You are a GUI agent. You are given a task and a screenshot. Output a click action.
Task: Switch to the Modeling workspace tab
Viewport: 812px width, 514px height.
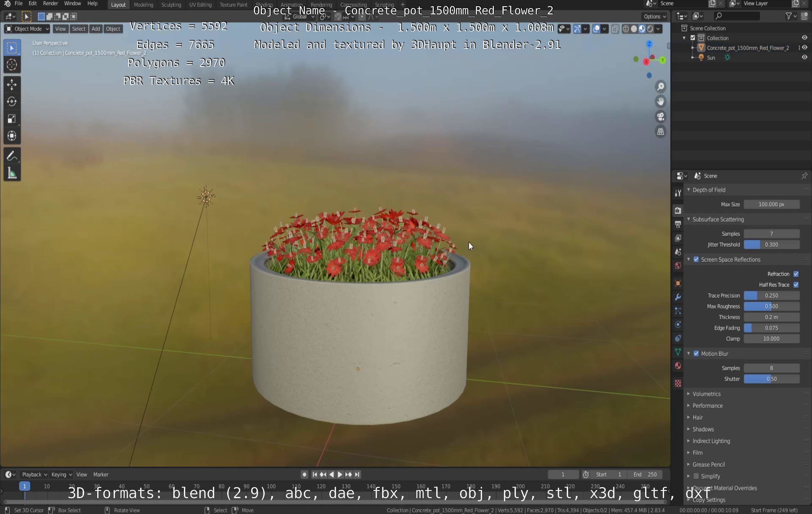coord(143,5)
